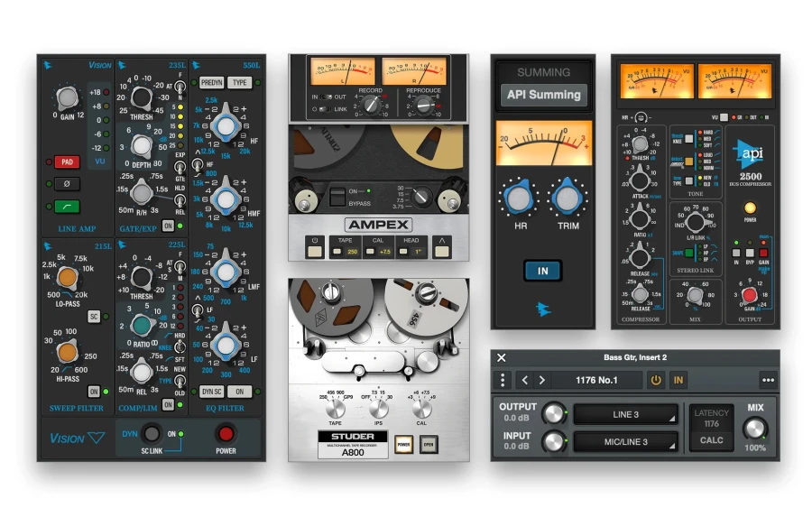The image size is (812, 517).
Task: Click the LMF band EQ knob
Action: click(x=226, y=272)
